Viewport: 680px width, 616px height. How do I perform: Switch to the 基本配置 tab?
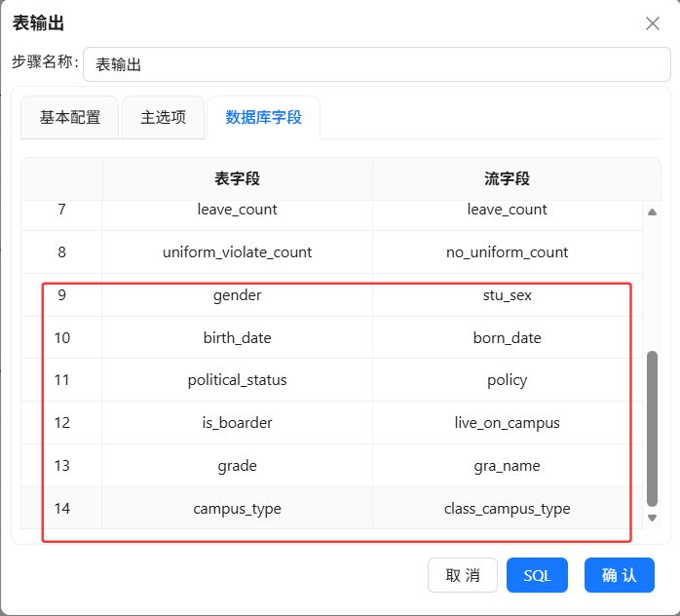point(70,117)
